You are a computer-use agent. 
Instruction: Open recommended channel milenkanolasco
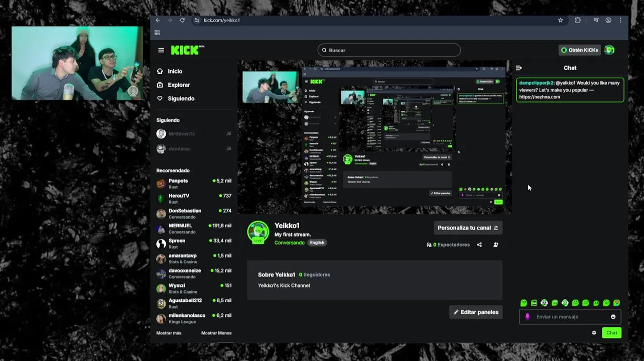coord(194,318)
